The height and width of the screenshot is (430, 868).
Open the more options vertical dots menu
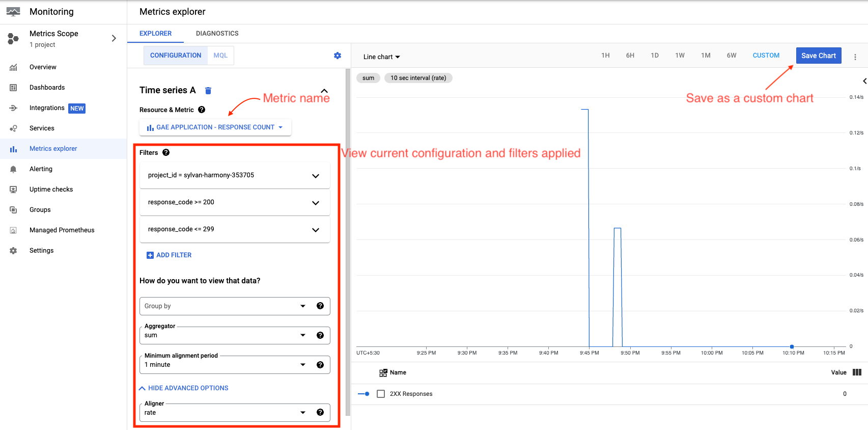(x=855, y=57)
